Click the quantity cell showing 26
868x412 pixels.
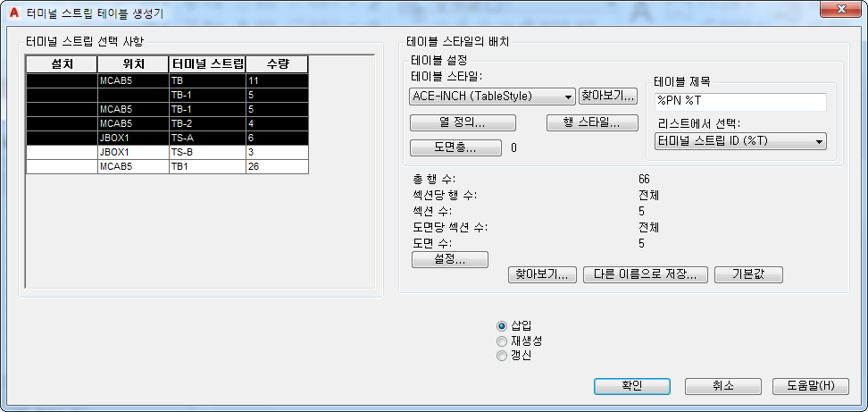pos(278,167)
